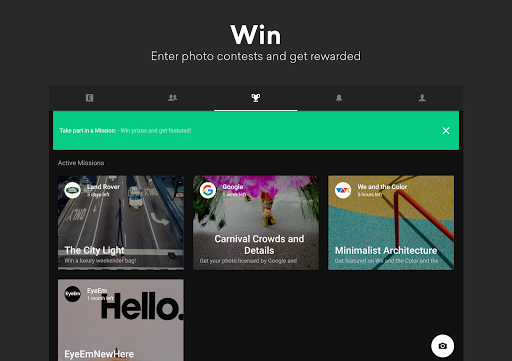512x361 pixels.
Task: Dismiss the green Mission banner
Action: [446, 131]
